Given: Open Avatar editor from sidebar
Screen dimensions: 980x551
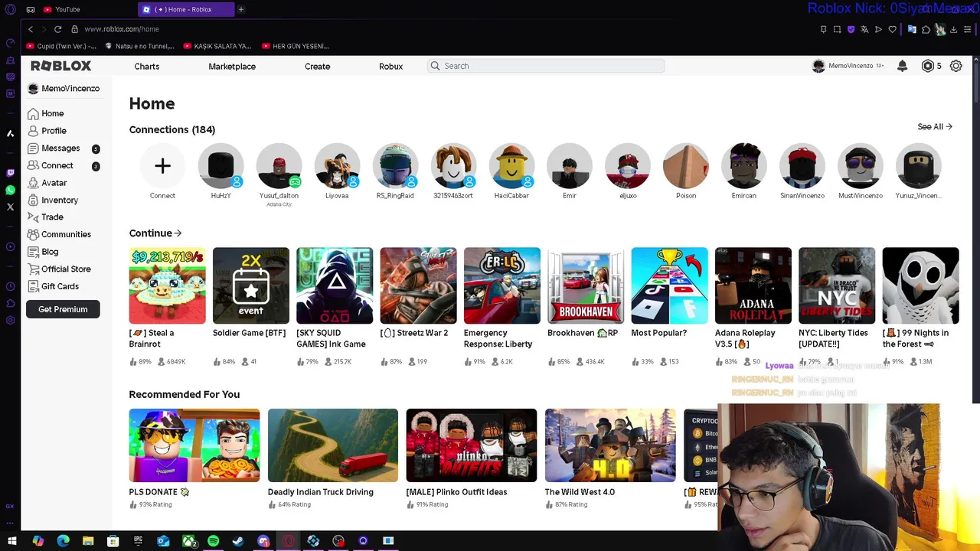Looking at the screenshot, I should click(47, 183).
